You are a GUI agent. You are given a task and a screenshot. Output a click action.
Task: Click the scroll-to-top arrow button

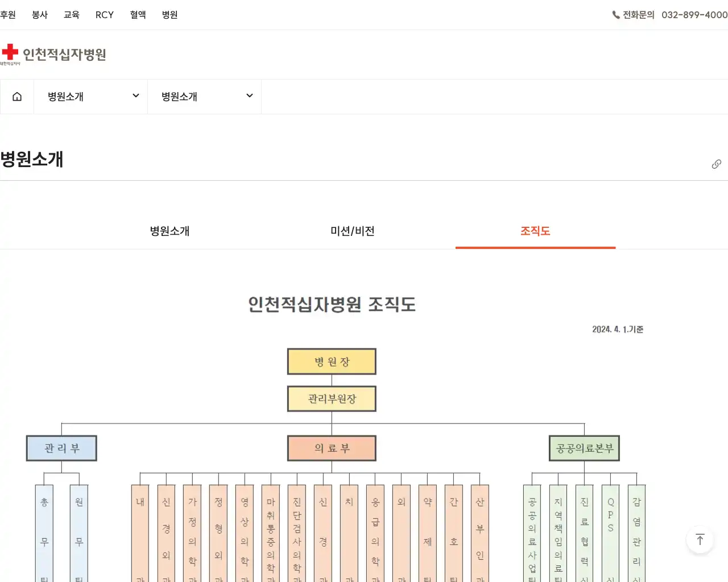tap(700, 540)
